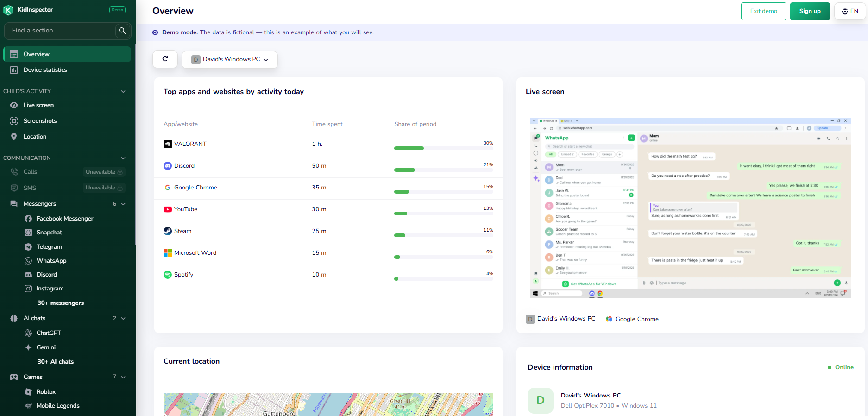Click the live screen WhatsApp thumbnail
The height and width of the screenshot is (416, 868).
click(690, 208)
